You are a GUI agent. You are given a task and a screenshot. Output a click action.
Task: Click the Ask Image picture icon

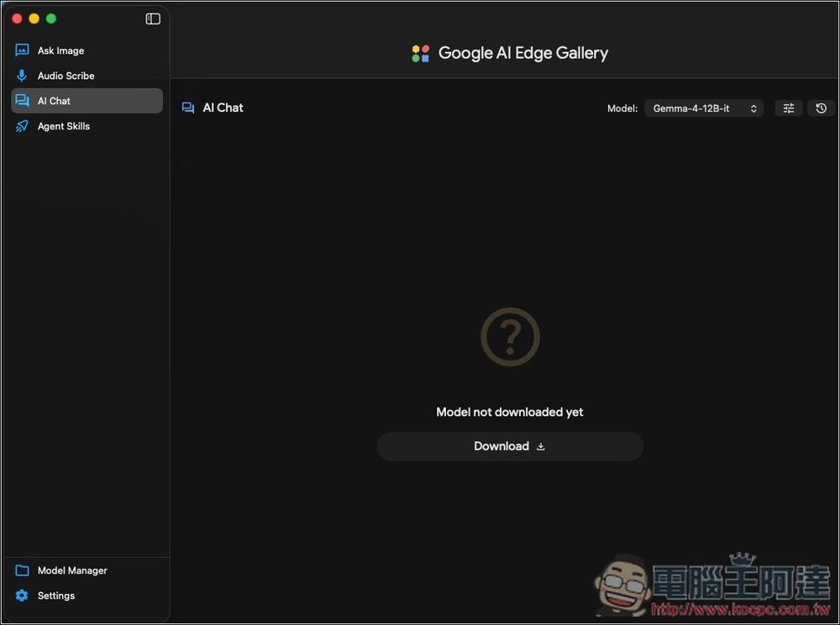(x=22, y=50)
